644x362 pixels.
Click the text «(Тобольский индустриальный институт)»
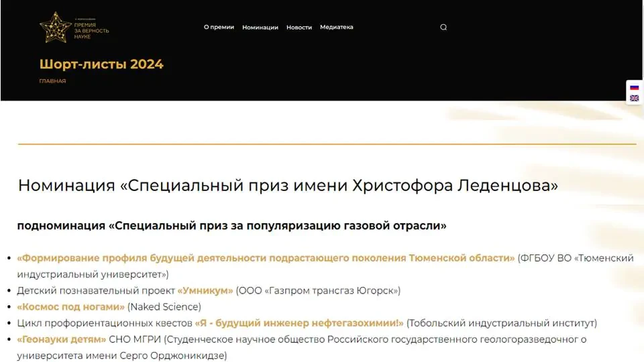click(x=502, y=323)
